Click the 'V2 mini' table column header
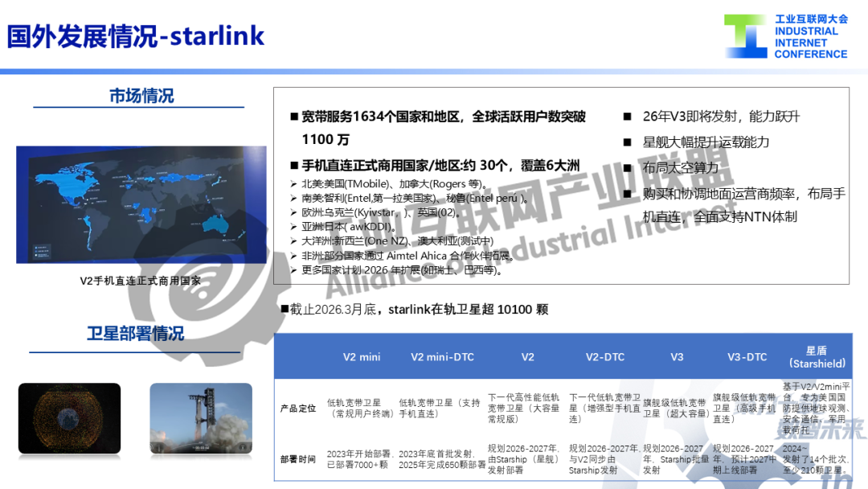Screen dimensions: 868x489 [x=362, y=357]
